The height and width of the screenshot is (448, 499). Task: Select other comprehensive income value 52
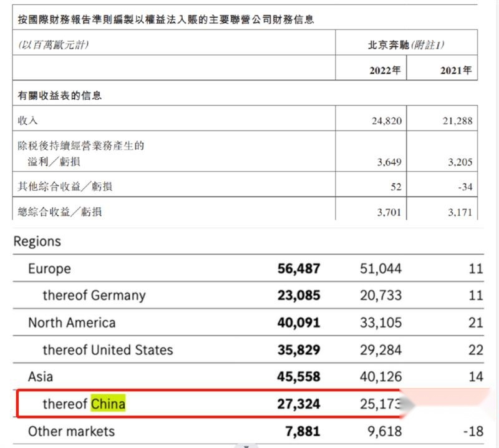(396, 187)
